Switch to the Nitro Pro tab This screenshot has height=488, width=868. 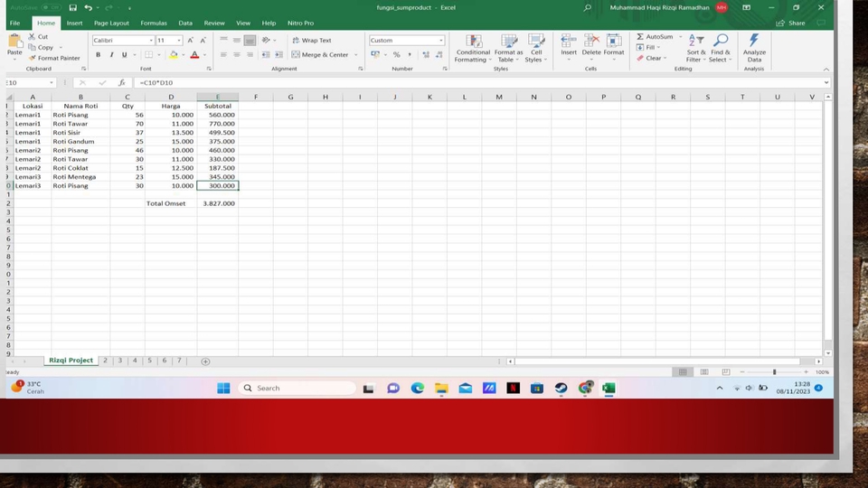(x=300, y=23)
